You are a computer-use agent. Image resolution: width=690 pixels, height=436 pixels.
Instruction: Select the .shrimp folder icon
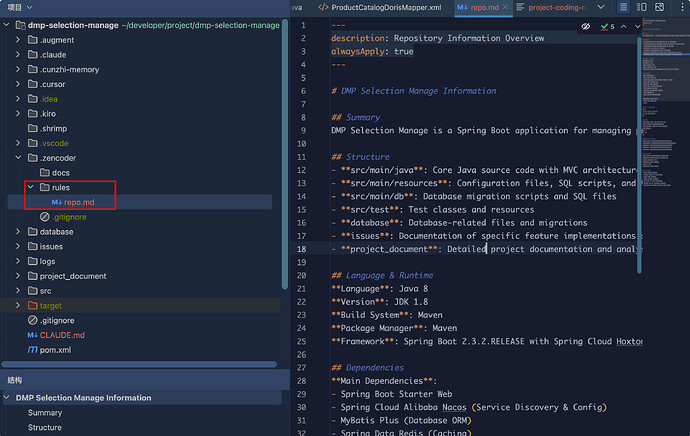33,128
